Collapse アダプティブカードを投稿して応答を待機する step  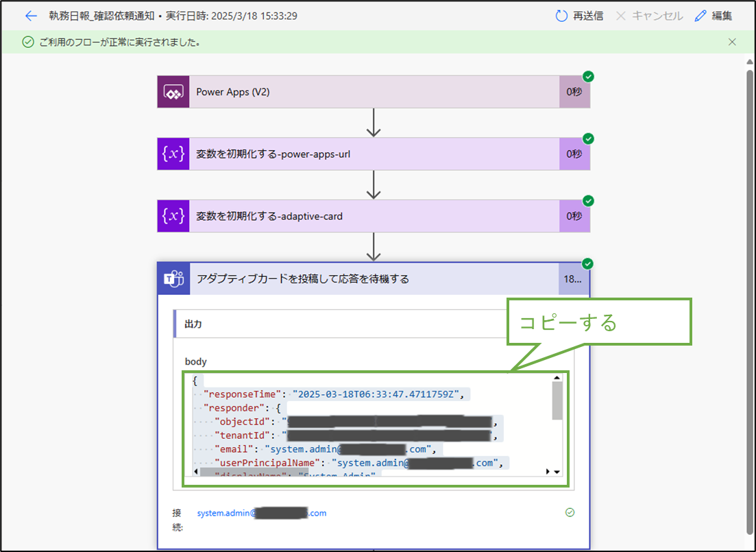click(x=374, y=279)
